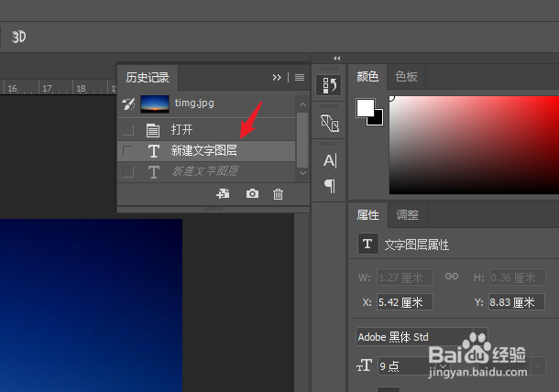Click the history panel scrollbar thumb

[302, 140]
